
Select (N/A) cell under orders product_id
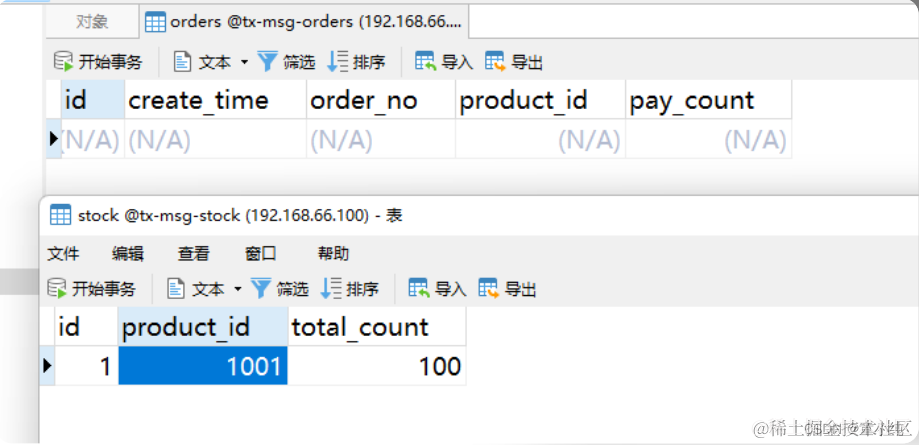click(x=540, y=140)
